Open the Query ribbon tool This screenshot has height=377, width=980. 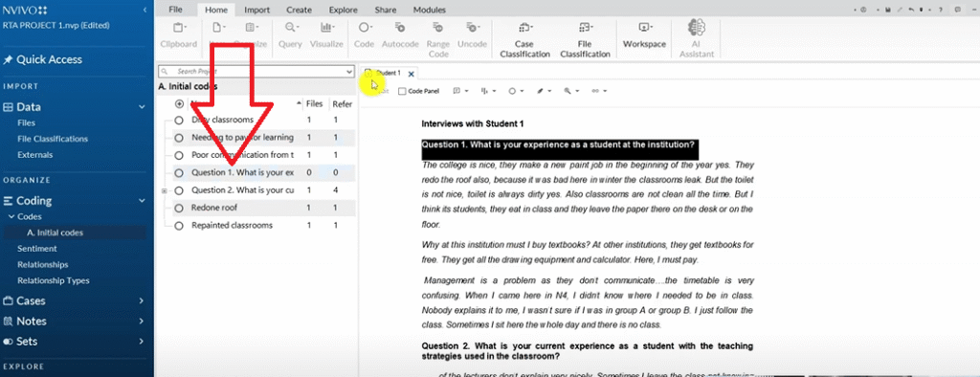point(291,35)
